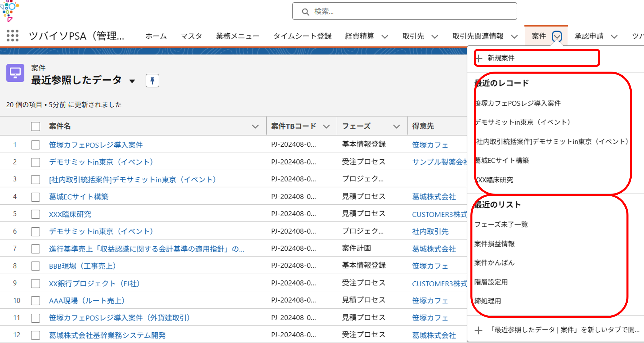Open the 笹塚カフェPOSレジ導入案件（外貨建取引） link

tap(120, 318)
